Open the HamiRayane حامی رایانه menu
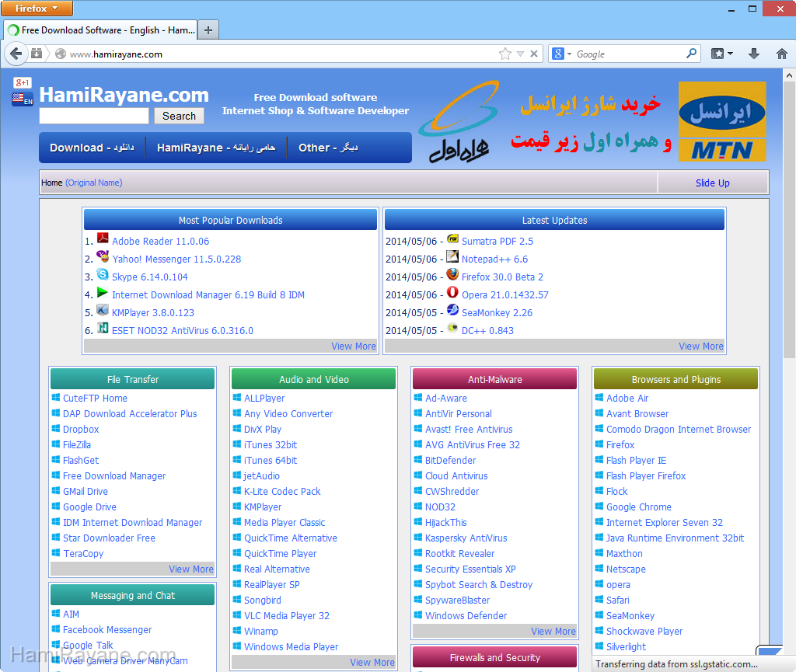 (216, 148)
